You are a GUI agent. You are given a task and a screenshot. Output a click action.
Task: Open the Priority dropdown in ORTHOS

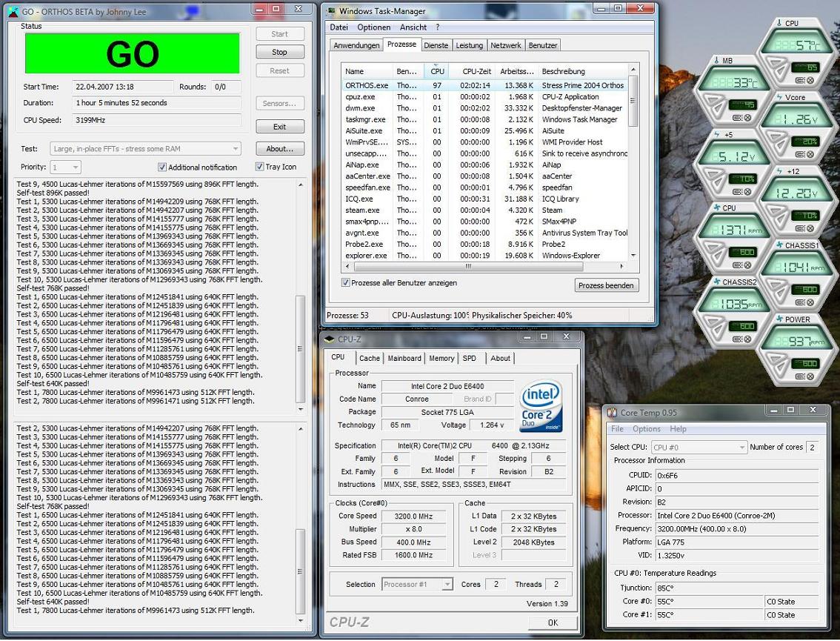(x=65, y=167)
